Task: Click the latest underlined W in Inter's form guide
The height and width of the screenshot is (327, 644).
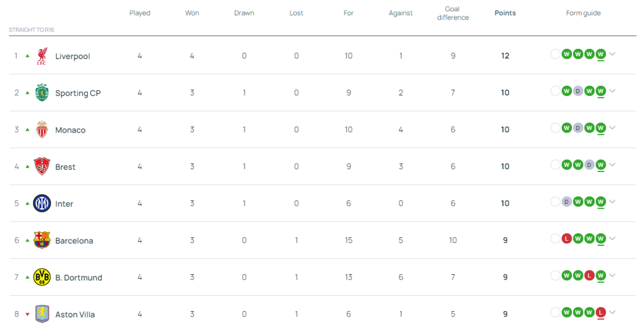Action: point(601,201)
